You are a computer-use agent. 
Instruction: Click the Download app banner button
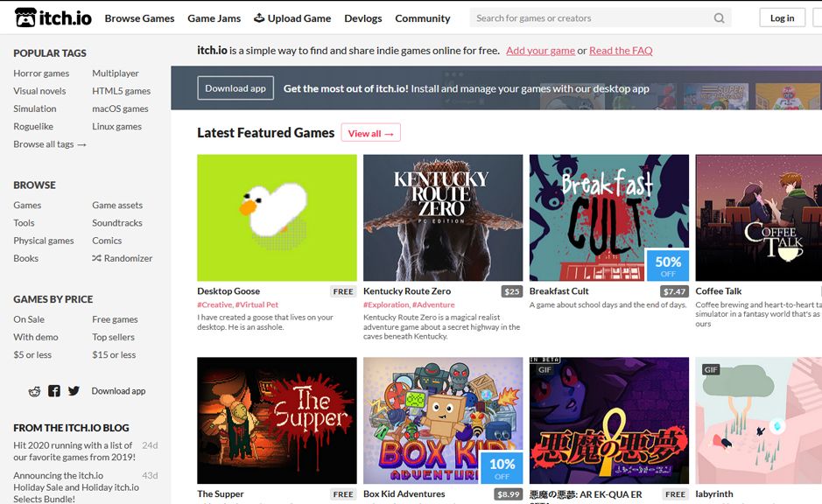point(235,88)
